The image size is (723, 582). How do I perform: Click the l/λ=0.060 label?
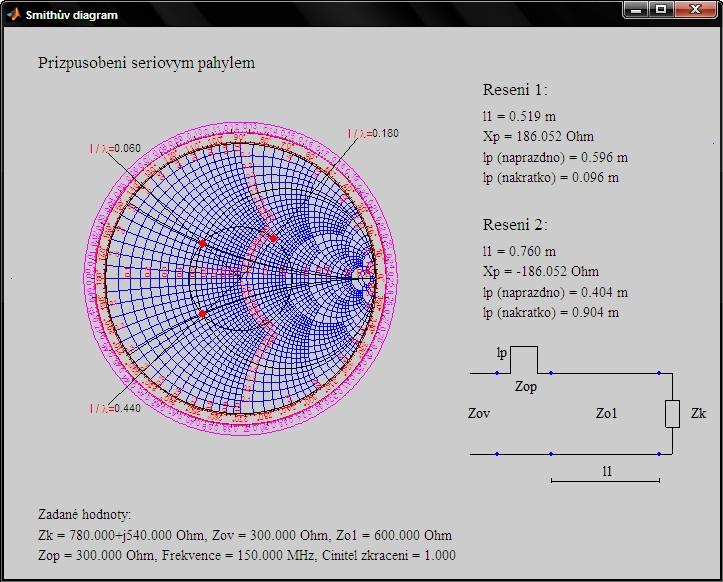point(115,148)
